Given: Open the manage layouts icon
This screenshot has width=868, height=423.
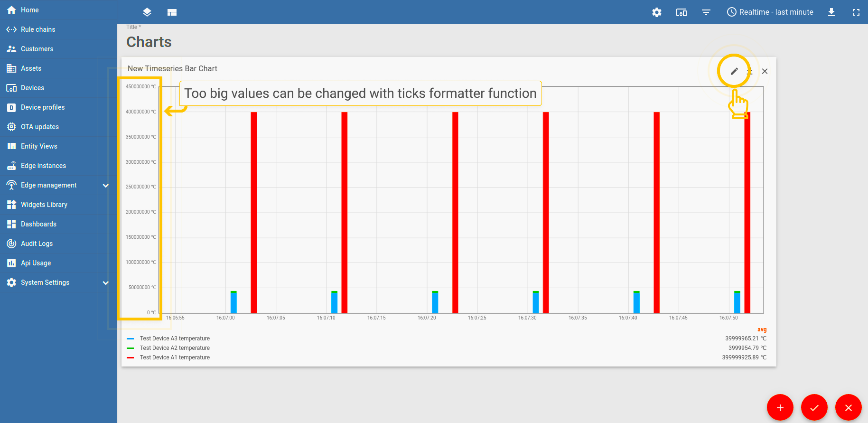Looking at the screenshot, I should (x=172, y=12).
